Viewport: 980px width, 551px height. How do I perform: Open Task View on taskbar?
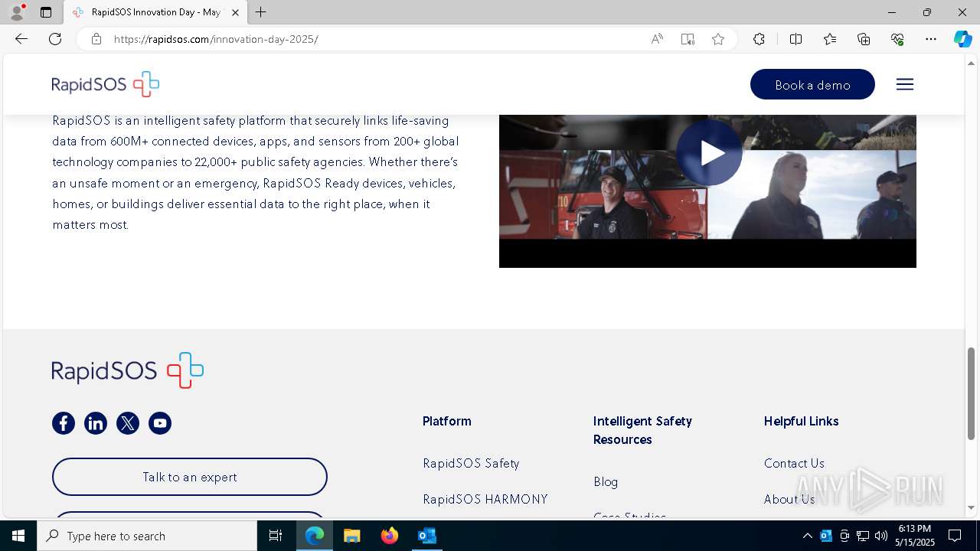[276, 536]
